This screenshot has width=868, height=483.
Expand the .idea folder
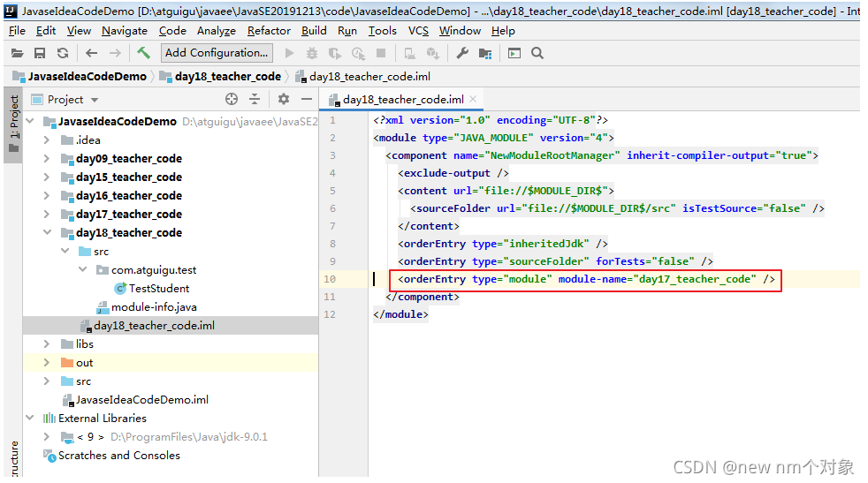[x=47, y=140]
